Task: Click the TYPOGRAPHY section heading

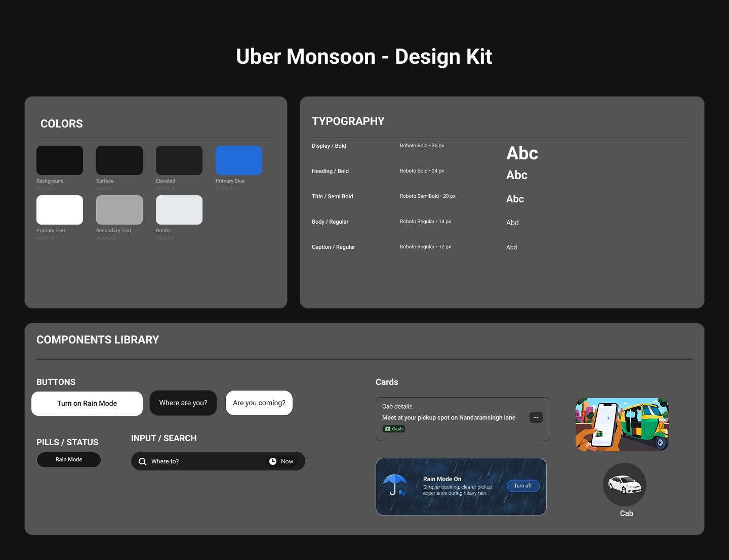Action: click(348, 121)
